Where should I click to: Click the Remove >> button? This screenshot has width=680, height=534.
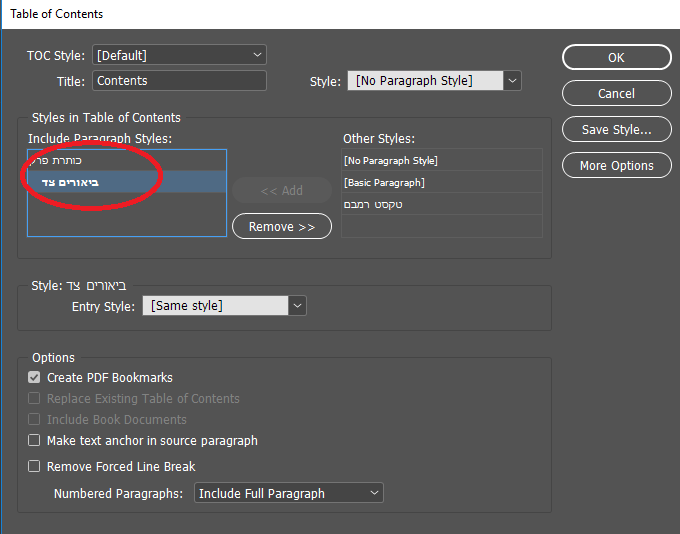coord(282,227)
